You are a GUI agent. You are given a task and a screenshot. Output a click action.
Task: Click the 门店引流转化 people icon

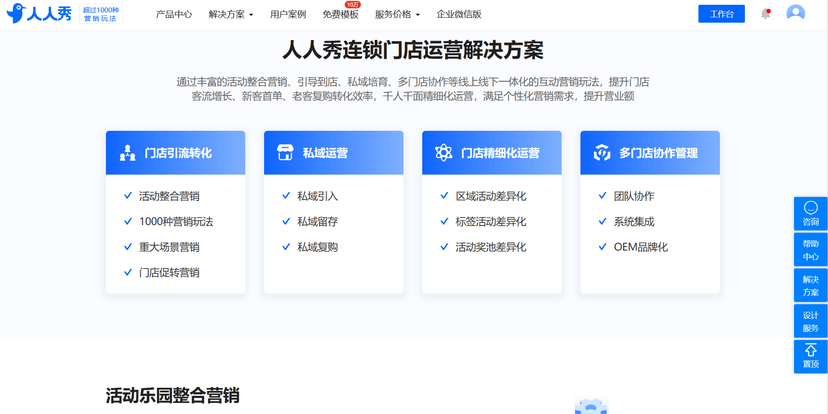tap(127, 153)
